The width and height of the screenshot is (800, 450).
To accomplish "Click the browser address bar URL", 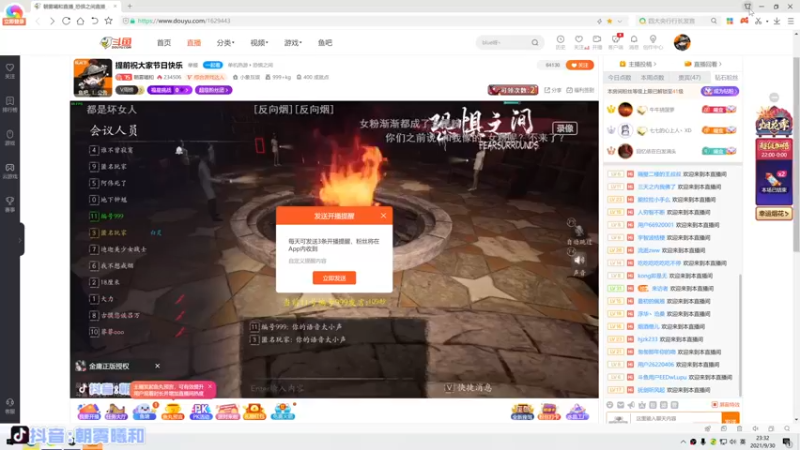I will pyautogui.click(x=184, y=21).
